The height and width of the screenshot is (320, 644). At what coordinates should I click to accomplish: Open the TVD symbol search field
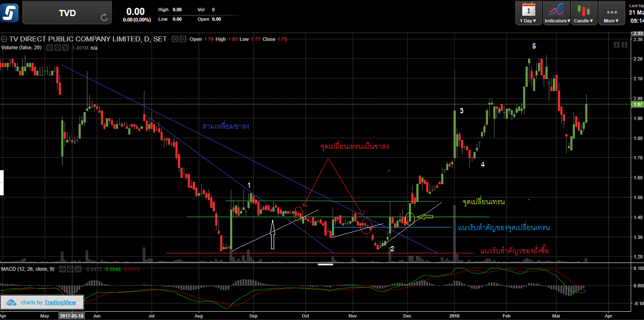(x=67, y=13)
